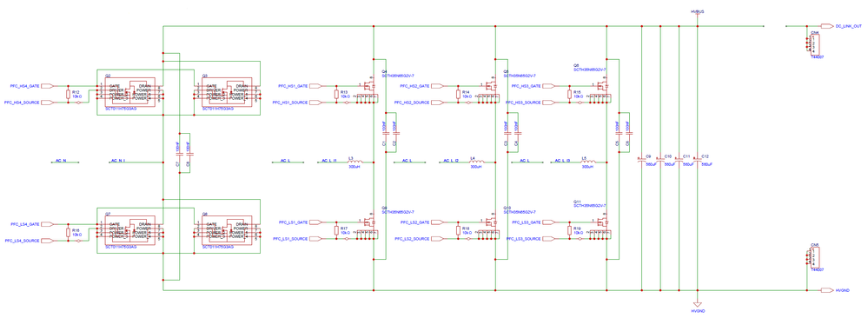
Task: Click the PFC_HS3_SOURCE net label
Action: pyautogui.click(x=523, y=103)
